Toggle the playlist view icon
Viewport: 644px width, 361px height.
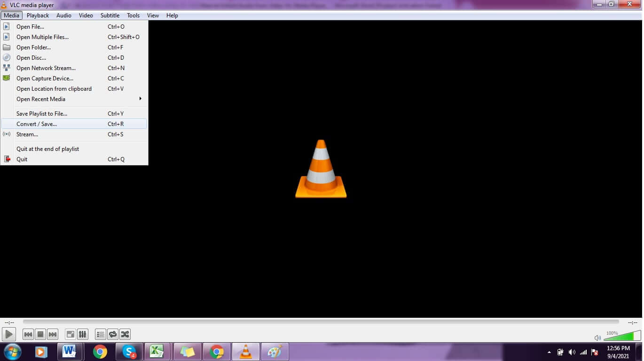(100, 334)
